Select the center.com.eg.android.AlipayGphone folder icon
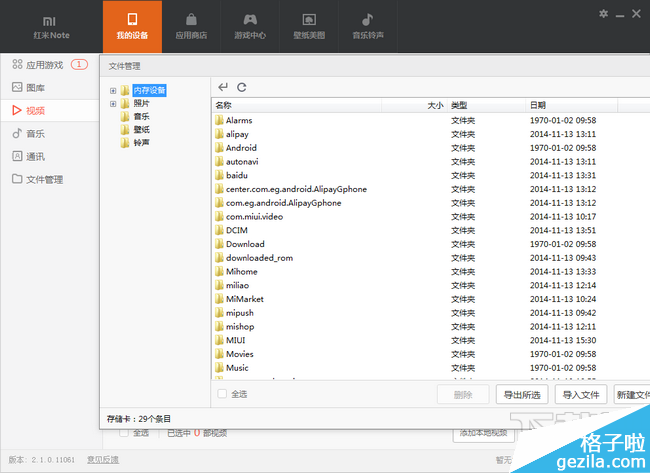 click(219, 189)
